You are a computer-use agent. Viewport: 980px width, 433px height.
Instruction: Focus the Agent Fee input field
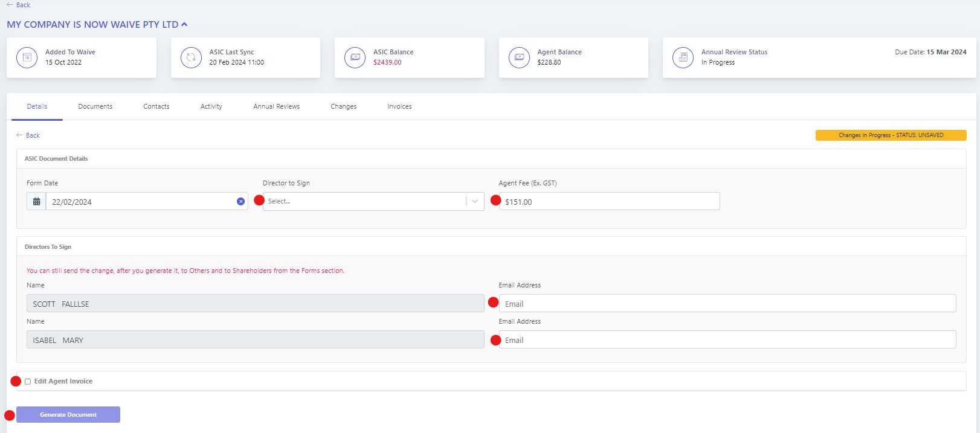coord(609,202)
